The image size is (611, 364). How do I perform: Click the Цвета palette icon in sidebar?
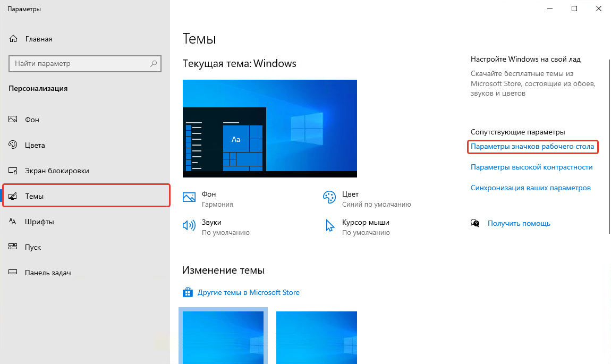(13, 145)
